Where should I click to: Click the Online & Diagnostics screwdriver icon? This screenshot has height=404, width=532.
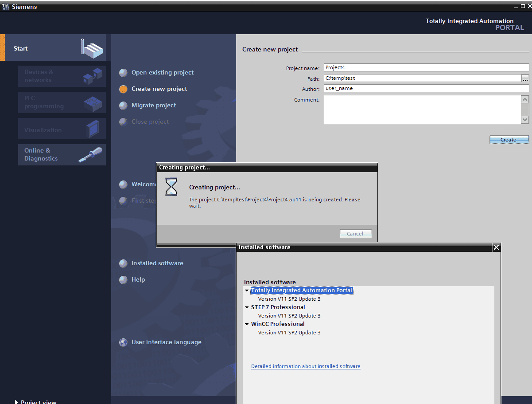pos(90,155)
